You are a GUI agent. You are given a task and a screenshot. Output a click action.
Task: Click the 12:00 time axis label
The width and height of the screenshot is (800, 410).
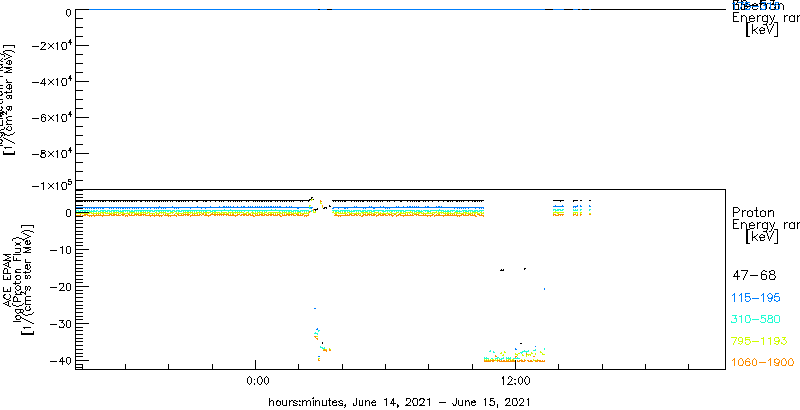coord(515,381)
